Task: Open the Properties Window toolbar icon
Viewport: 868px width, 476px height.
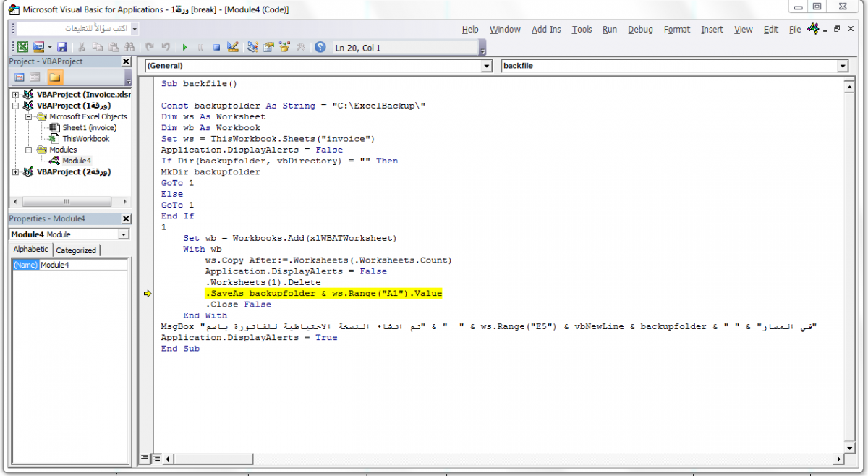Action: (268, 47)
